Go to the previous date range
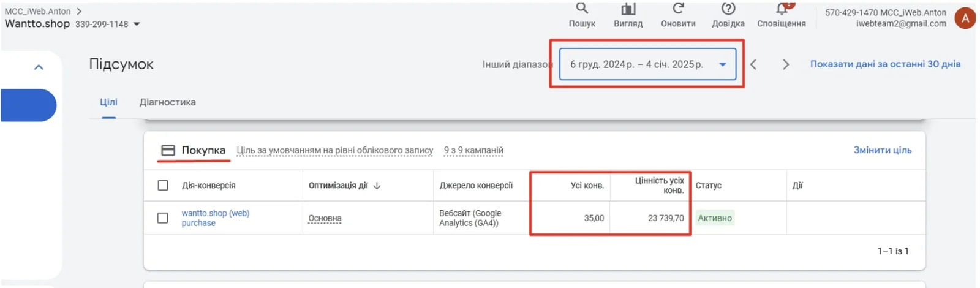The height and width of the screenshot is (288, 980). 753,64
